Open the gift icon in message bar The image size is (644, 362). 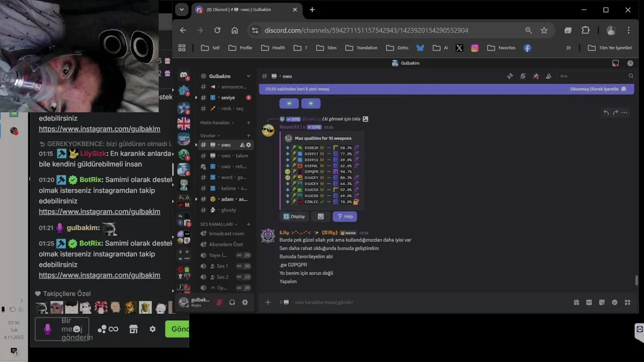(x=577, y=302)
